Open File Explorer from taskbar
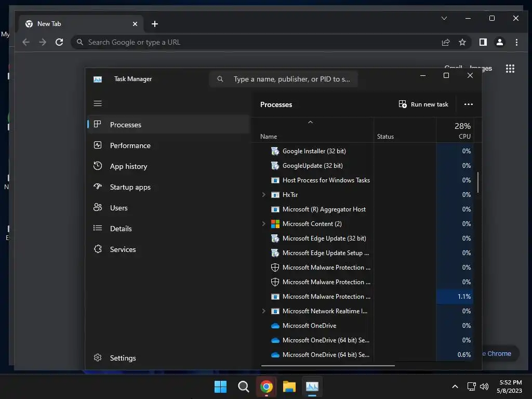This screenshot has height=399, width=532. (289, 387)
